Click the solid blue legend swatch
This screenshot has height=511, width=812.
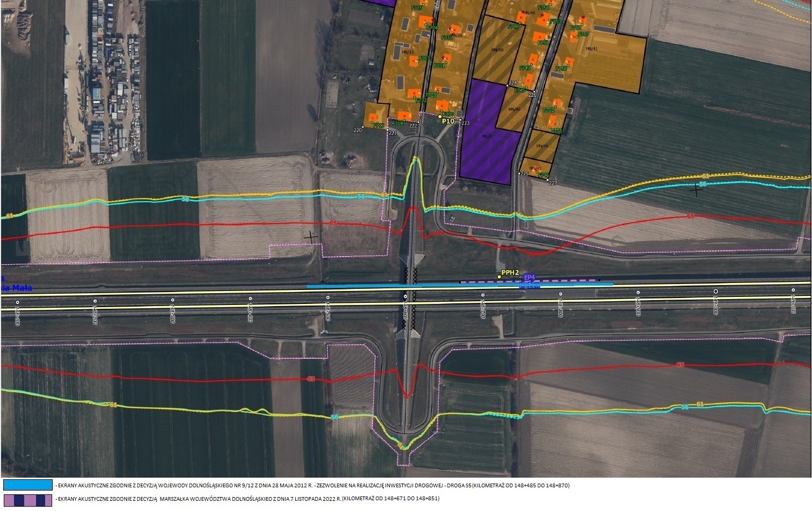(x=27, y=485)
